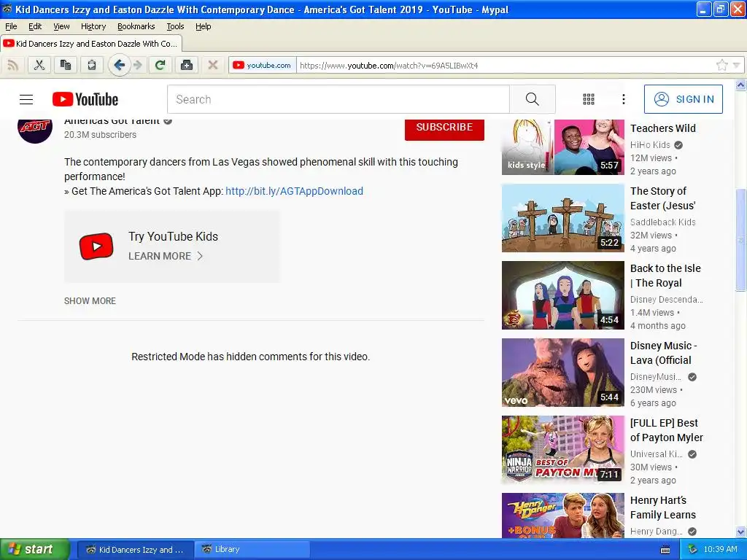Click the keyboard icon in system tray
This screenshot has width=747, height=560.
[x=665, y=550]
